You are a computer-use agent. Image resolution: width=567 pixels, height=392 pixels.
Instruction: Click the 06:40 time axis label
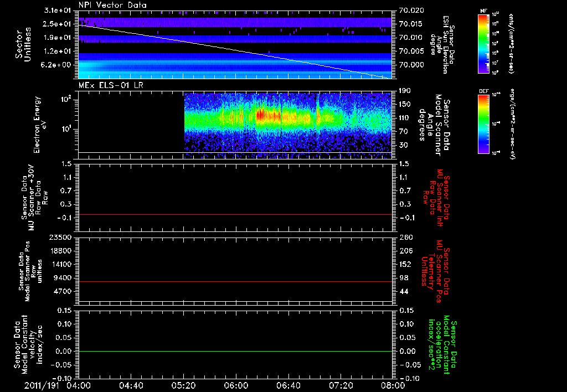287,385
